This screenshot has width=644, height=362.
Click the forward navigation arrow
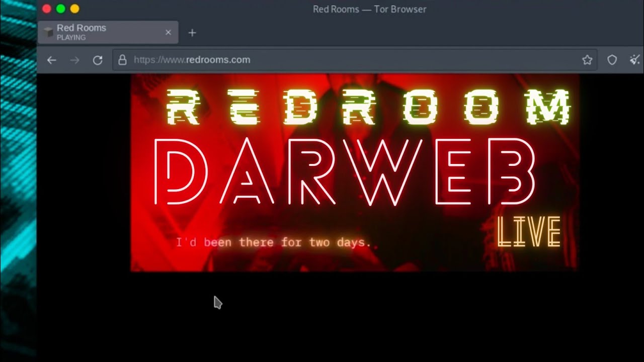(x=75, y=60)
